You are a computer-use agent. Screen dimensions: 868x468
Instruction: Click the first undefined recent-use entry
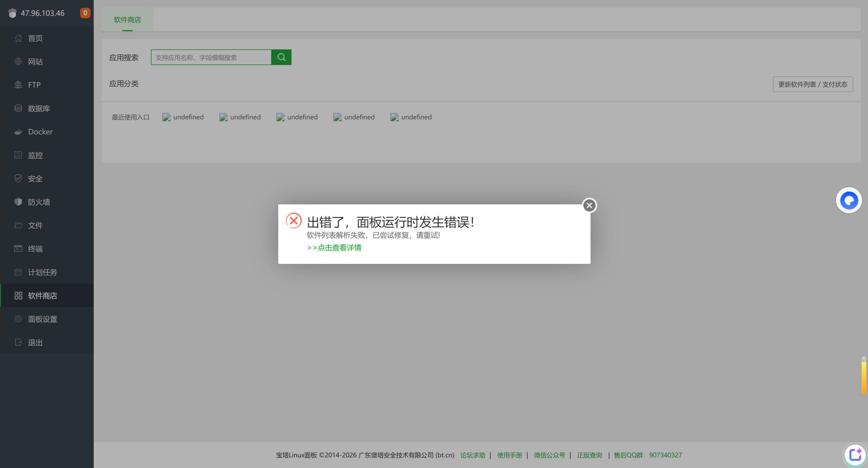(183, 117)
